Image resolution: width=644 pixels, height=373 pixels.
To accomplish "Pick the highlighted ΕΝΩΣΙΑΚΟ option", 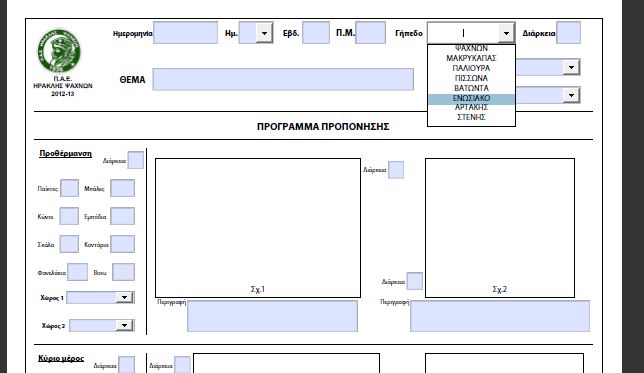I will [471, 98].
